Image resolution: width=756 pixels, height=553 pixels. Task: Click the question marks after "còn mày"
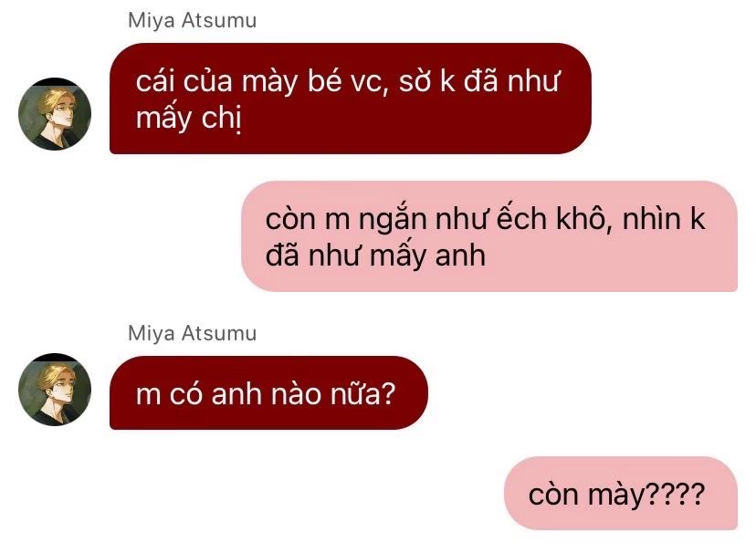point(675,494)
